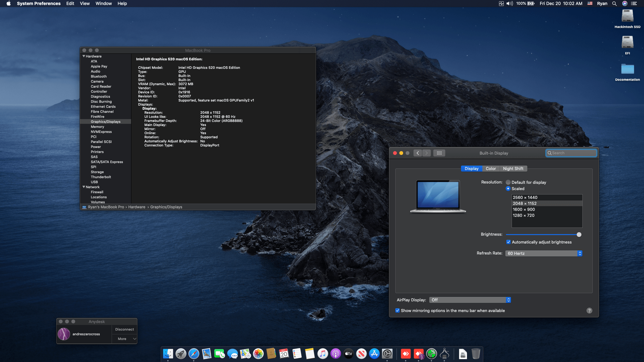
Task: Choose 1280 × 720 resolution
Action: point(547,215)
